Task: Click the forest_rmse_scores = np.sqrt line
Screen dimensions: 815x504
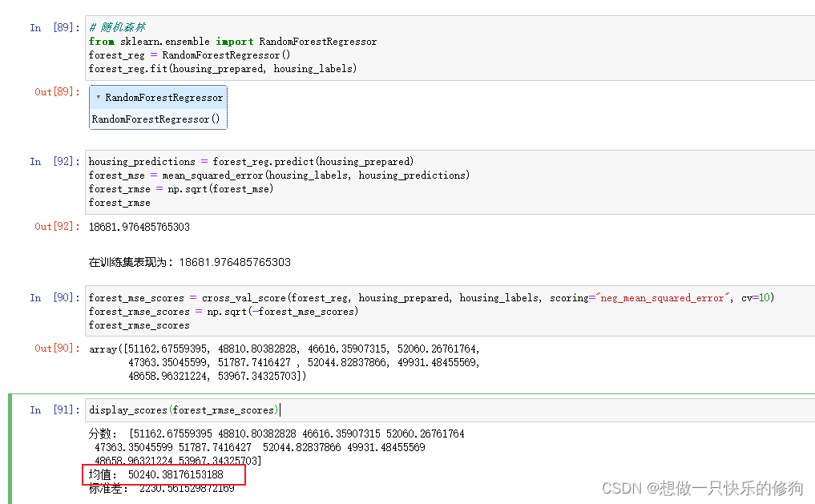Action: pyautogui.click(x=224, y=311)
